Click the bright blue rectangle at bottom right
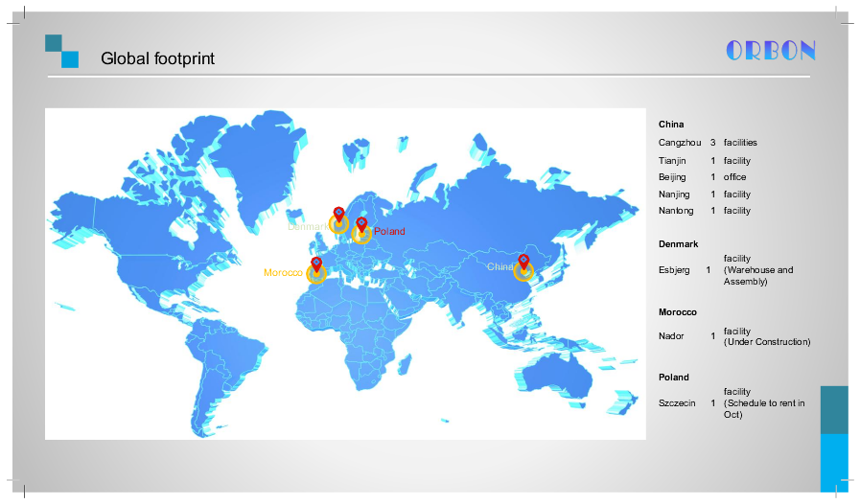The height and width of the screenshot is (504, 860). point(834,462)
